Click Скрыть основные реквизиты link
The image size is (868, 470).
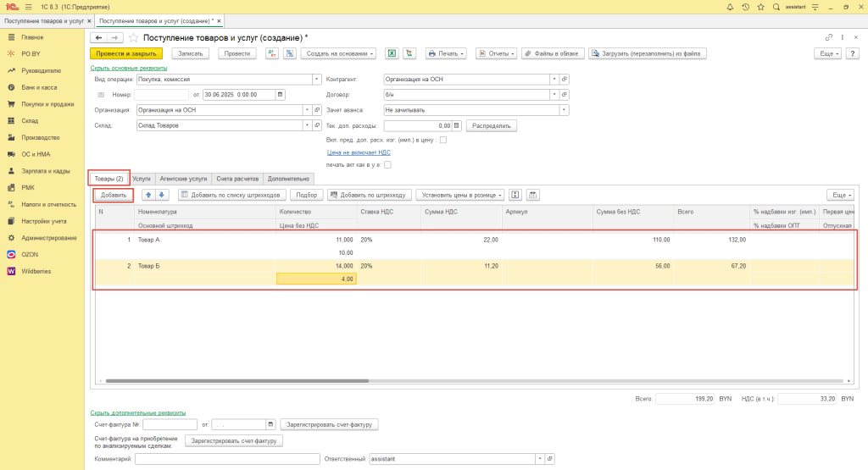tap(129, 68)
